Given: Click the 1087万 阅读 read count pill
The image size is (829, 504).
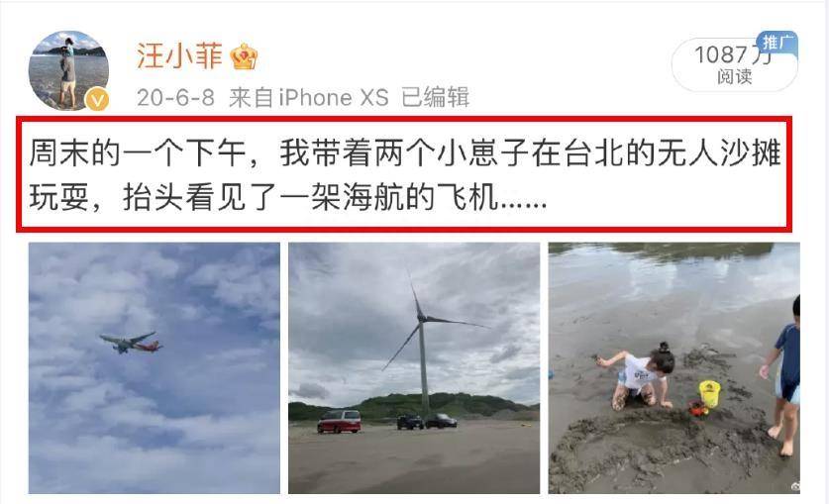Looking at the screenshot, I should 734,65.
